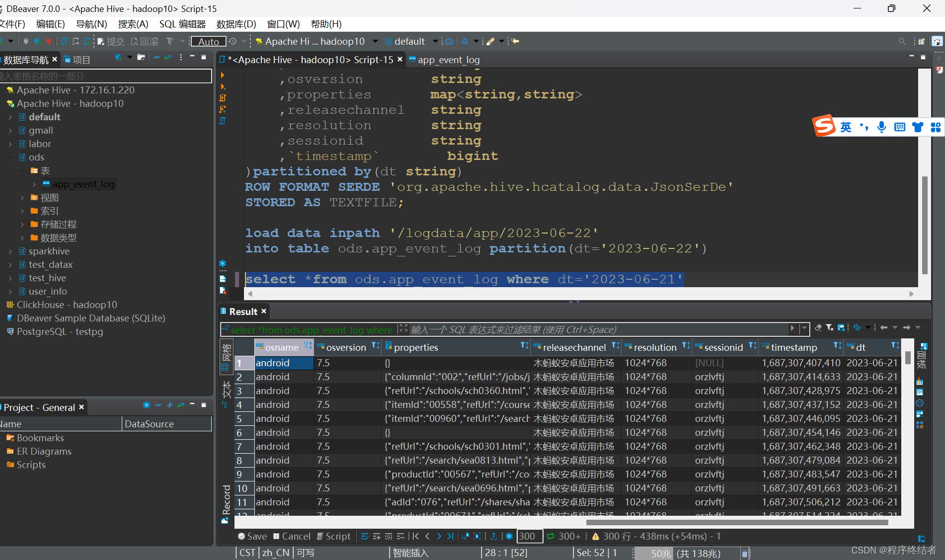Open 导航(N) menu
The height and width of the screenshot is (560, 945).
coord(91,24)
